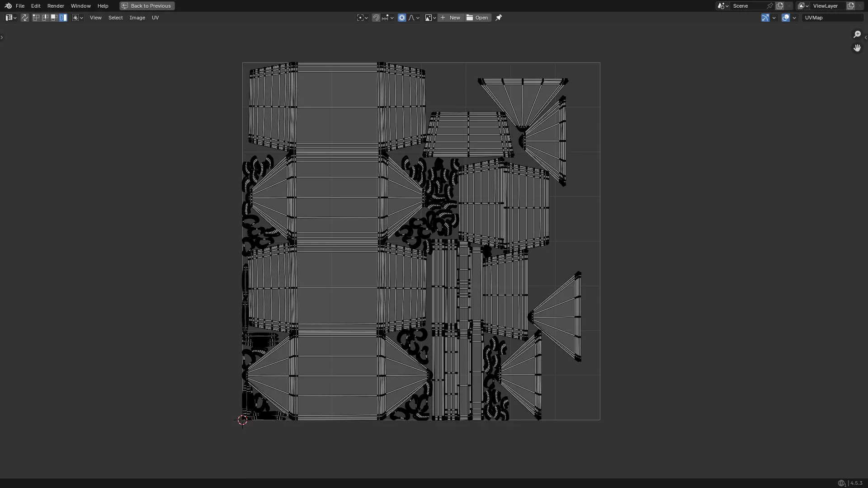The height and width of the screenshot is (488, 868).
Task: Toggle snapping magnet icon
Action: (x=376, y=18)
